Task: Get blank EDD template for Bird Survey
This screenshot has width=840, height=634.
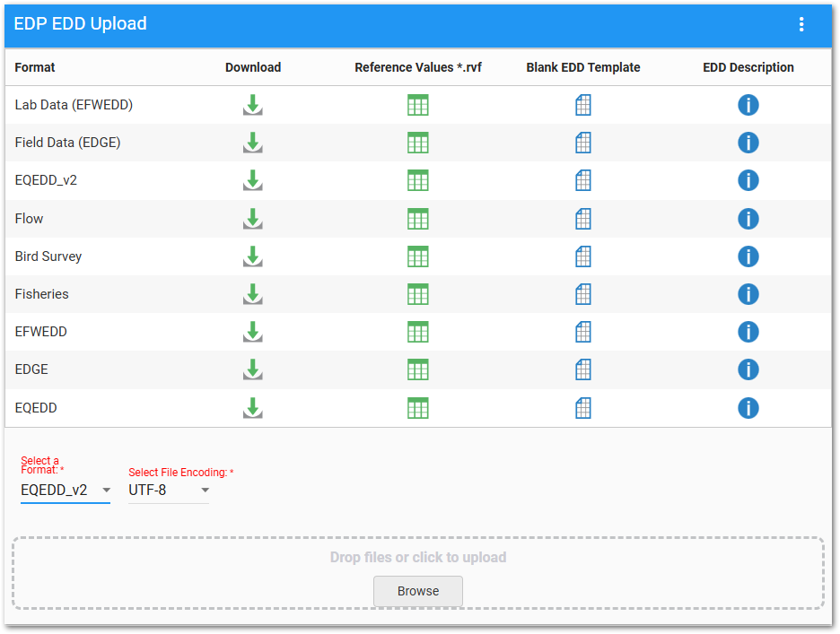Action: coord(583,256)
